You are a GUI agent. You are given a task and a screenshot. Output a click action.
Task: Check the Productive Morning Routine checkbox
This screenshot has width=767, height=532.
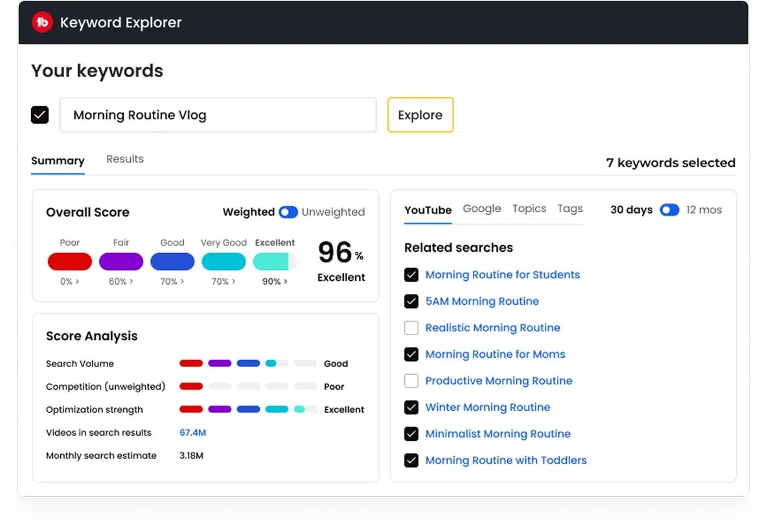coord(411,381)
